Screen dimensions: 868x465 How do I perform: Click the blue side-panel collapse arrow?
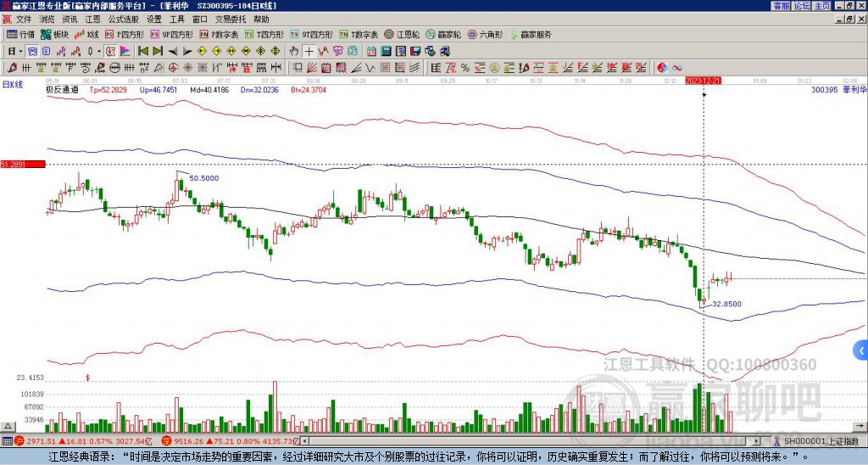tap(861, 350)
